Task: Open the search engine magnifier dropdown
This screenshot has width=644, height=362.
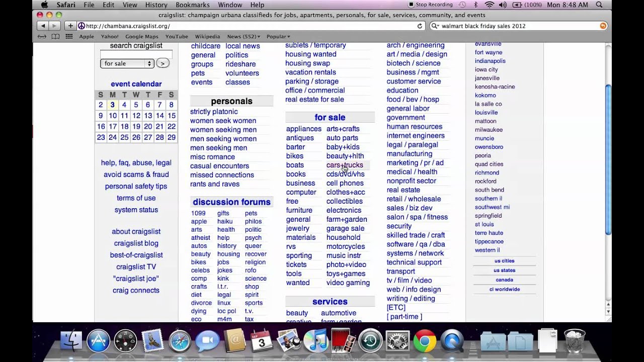Action: 436,26
